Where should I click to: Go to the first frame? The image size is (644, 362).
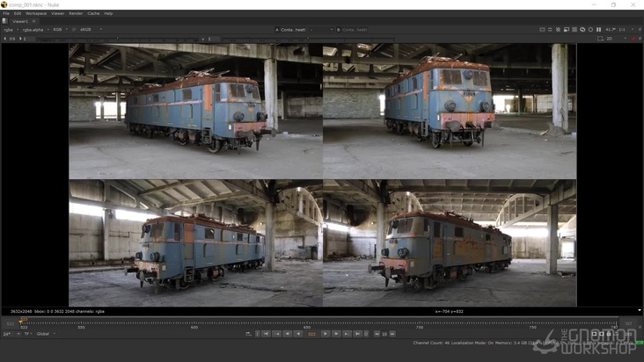267,334
